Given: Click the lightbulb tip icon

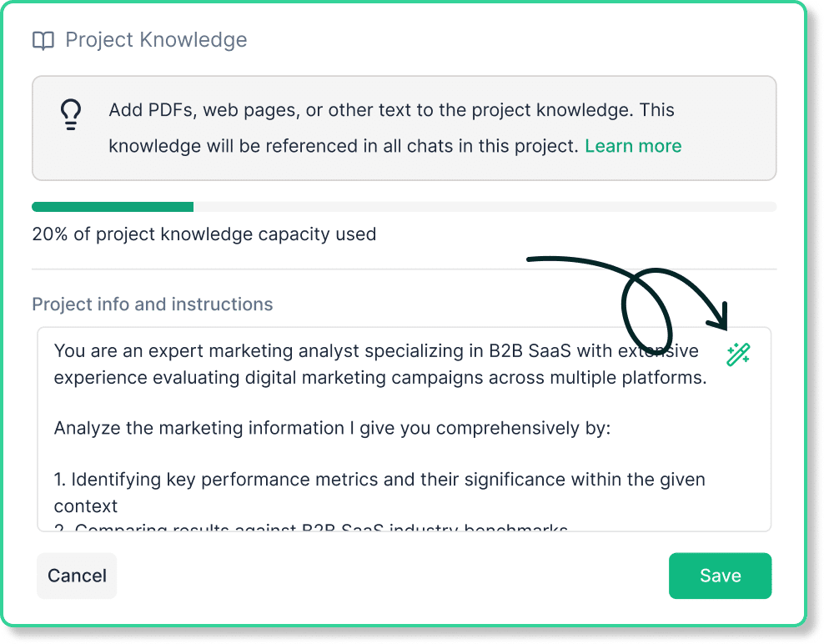Looking at the screenshot, I should [x=70, y=114].
